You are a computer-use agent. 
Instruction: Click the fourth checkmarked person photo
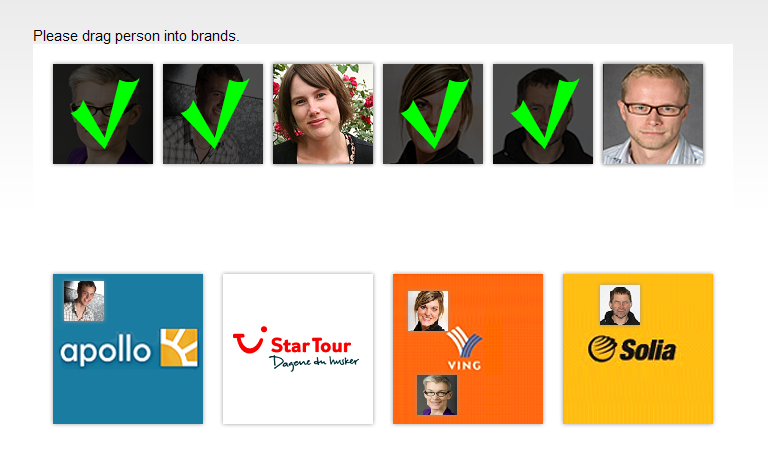(x=433, y=114)
